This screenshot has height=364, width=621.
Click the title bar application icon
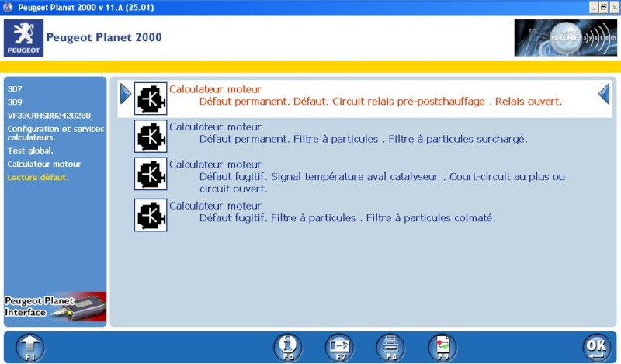8,7
